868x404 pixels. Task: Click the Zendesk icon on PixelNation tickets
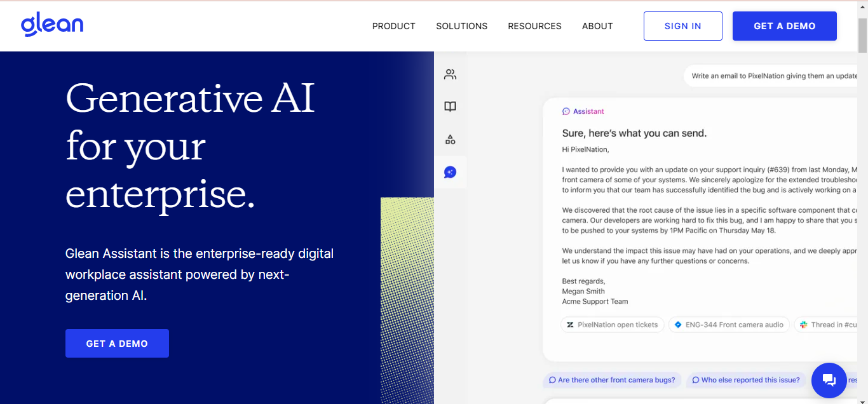click(570, 325)
